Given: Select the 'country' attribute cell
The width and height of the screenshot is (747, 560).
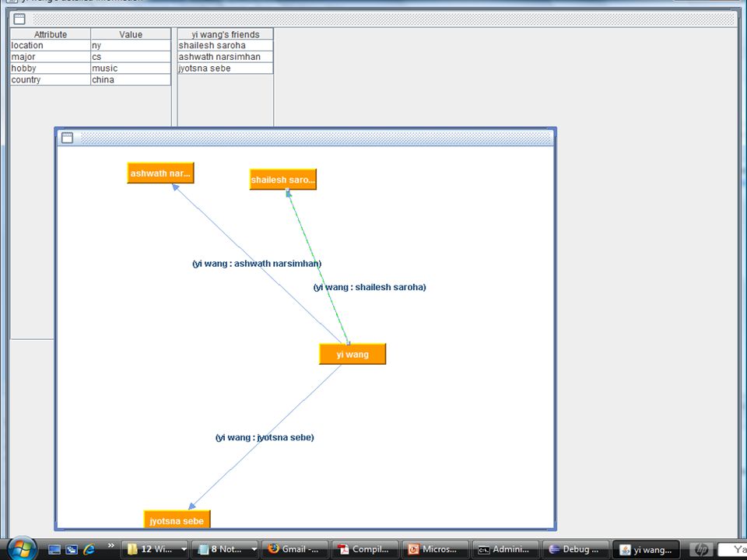Looking at the screenshot, I should point(51,79).
